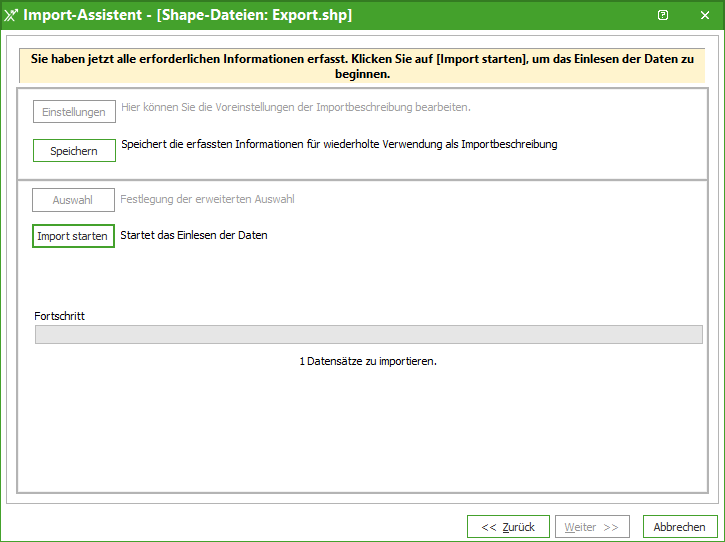Click the 'Startet das Einlesen der Daten' text
Image resolution: width=725 pixels, height=542 pixels.
[x=194, y=235]
